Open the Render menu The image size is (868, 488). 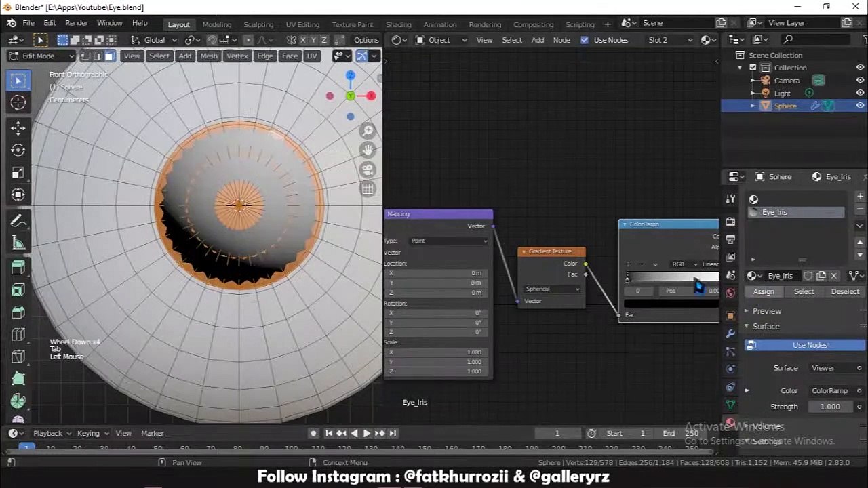(77, 23)
